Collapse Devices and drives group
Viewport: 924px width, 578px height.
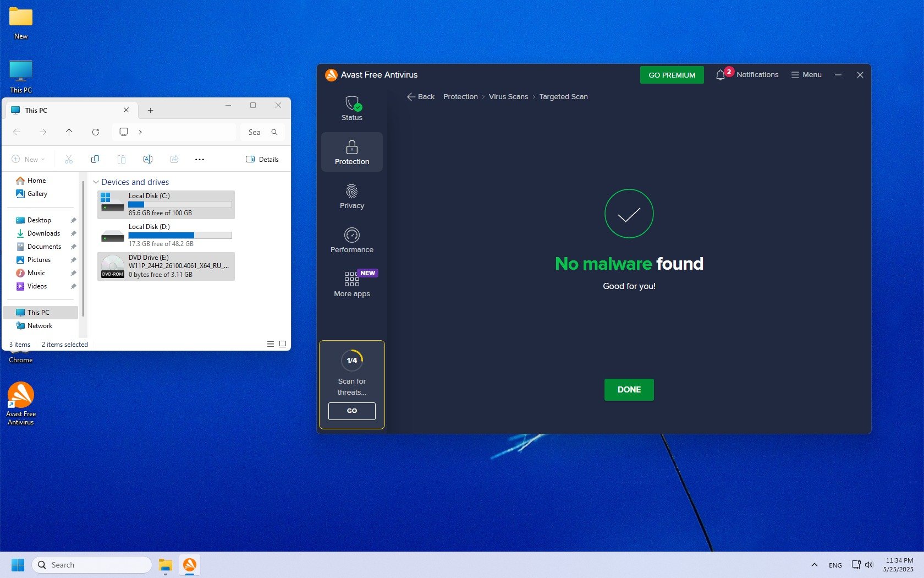coord(96,182)
